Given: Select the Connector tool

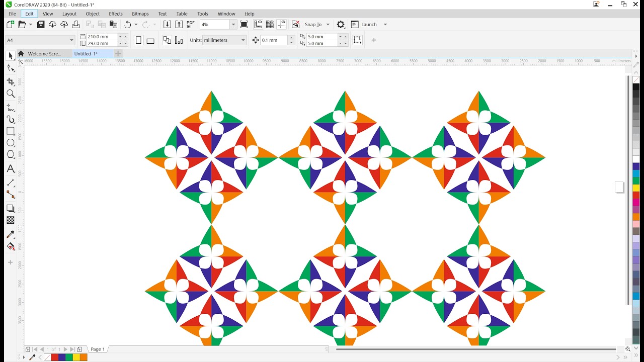Looking at the screenshot, I should pyautogui.click(x=11, y=195).
